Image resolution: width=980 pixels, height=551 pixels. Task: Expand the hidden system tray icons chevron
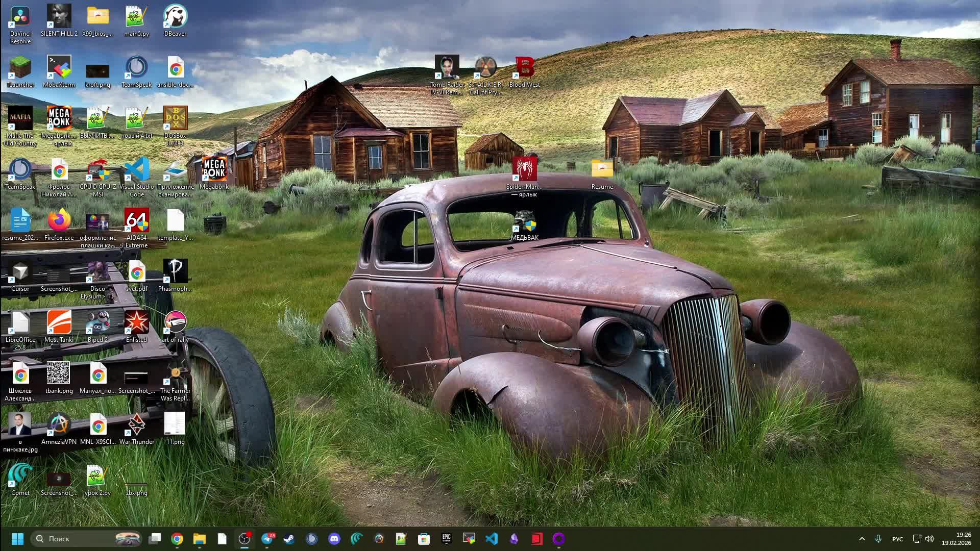point(862,539)
